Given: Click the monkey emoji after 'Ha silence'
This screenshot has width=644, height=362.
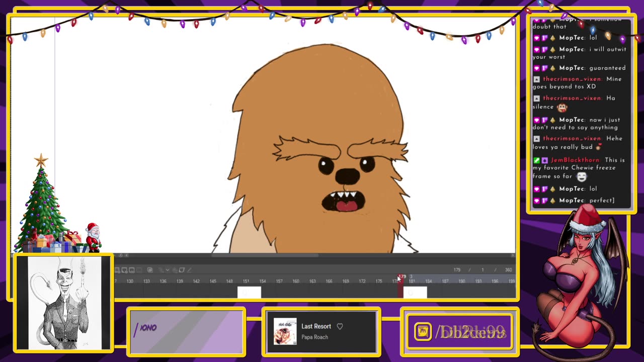Looking at the screenshot, I should coord(562,107).
